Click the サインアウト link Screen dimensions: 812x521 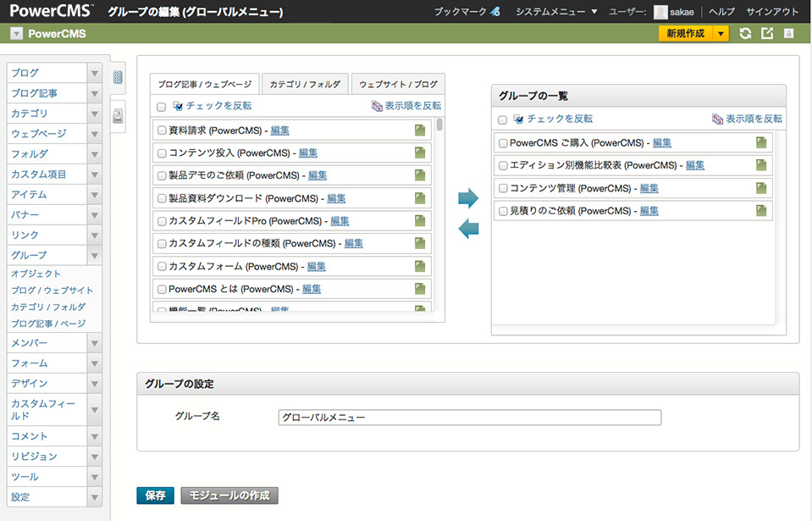772,11
